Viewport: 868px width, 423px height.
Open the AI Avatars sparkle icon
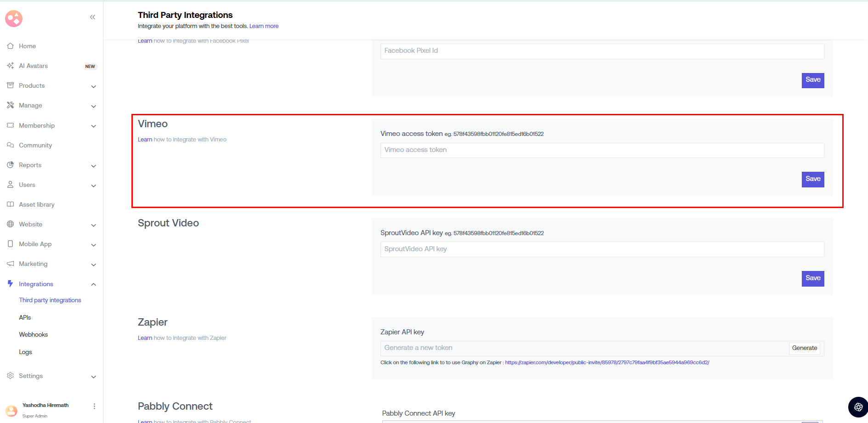(x=10, y=66)
